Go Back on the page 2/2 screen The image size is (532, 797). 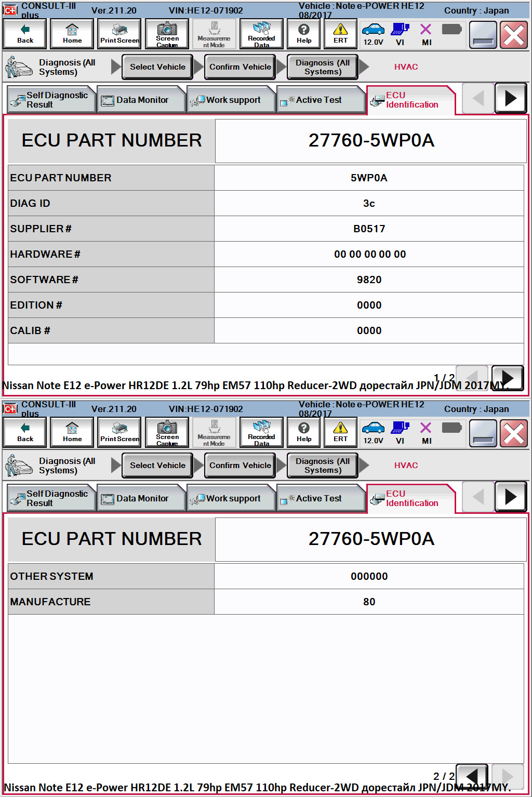tap(25, 432)
